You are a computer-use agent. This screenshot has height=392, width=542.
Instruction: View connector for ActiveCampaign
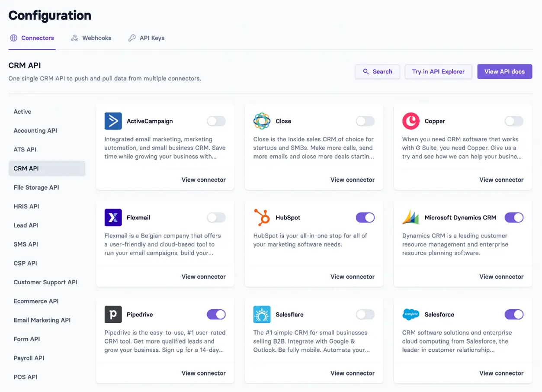pos(203,180)
